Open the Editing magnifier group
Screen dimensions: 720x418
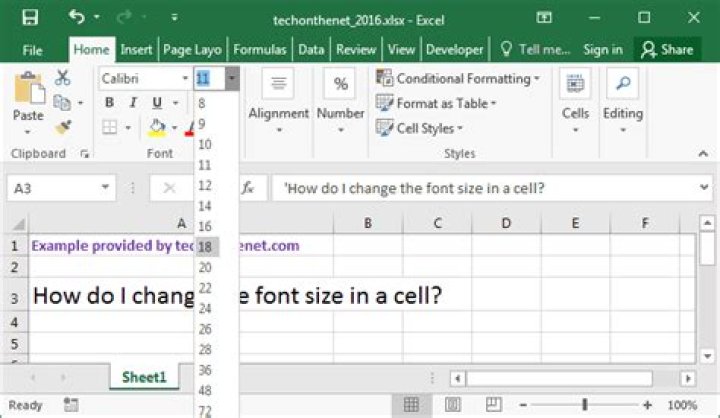[623, 101]
